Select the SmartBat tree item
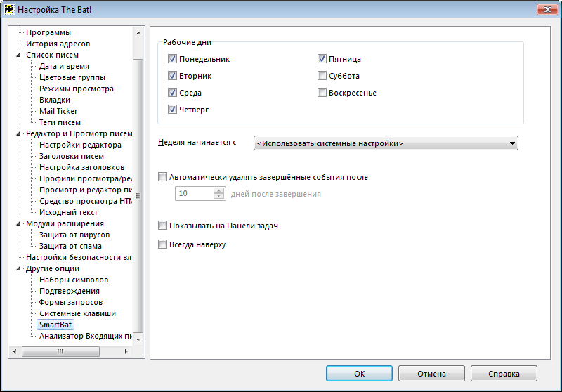This screenshot has height=392, width=562. (x=55, y=325)
